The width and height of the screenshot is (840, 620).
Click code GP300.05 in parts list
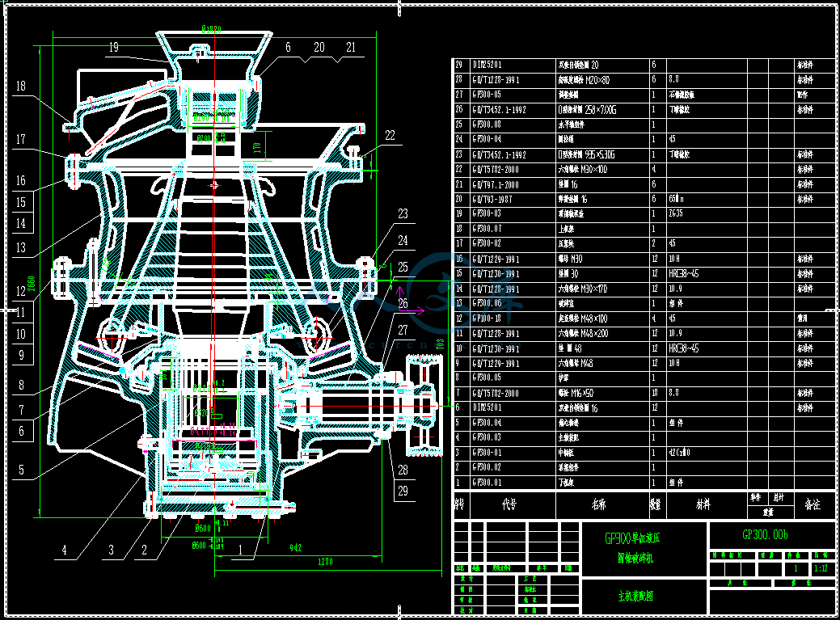click(x=487, y=377)
